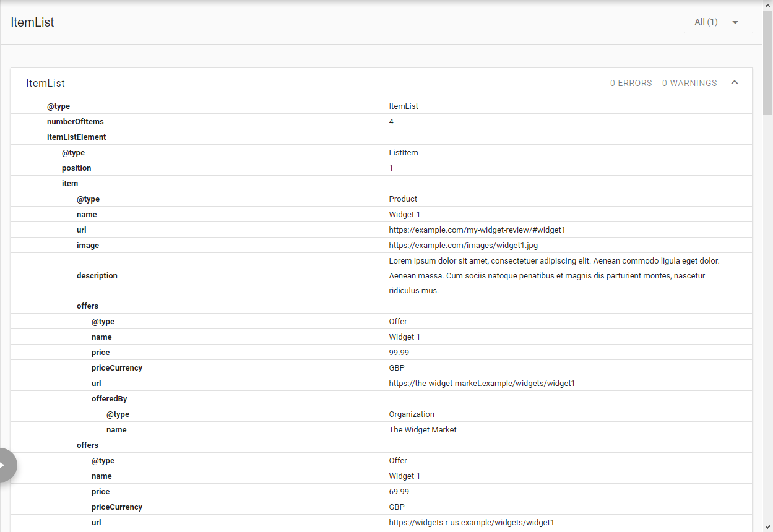773x532 pixels.
Task: Select the position property row
Action: click(76, 168)
